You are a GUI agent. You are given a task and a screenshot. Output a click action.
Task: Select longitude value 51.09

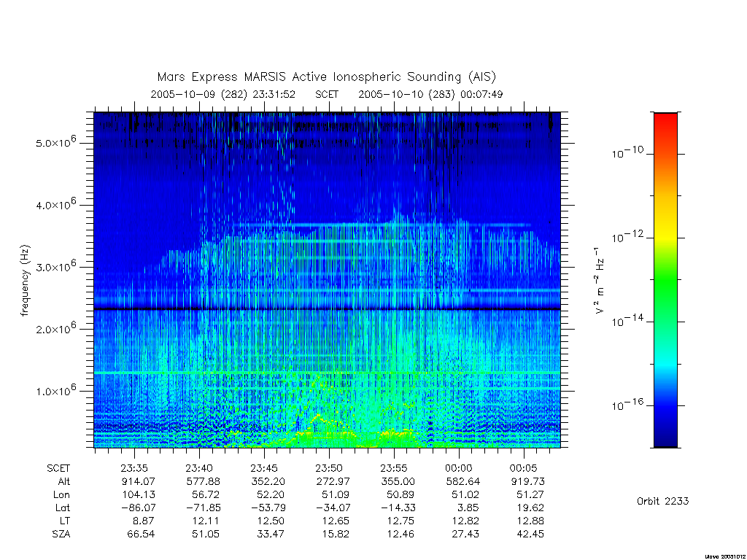336,495
